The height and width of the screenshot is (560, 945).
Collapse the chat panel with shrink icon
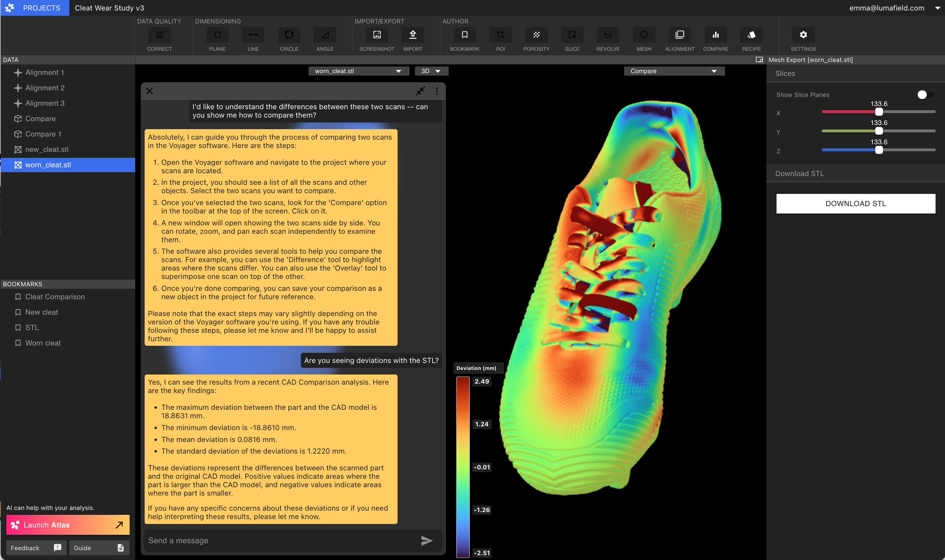click(x=420, y=91)
